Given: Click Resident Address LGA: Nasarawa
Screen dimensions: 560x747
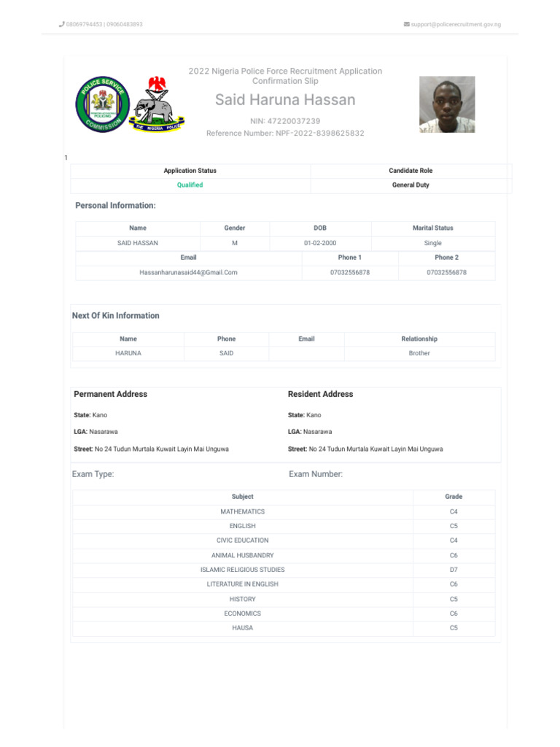Looking at the screenshot, I should coord(310,432).
